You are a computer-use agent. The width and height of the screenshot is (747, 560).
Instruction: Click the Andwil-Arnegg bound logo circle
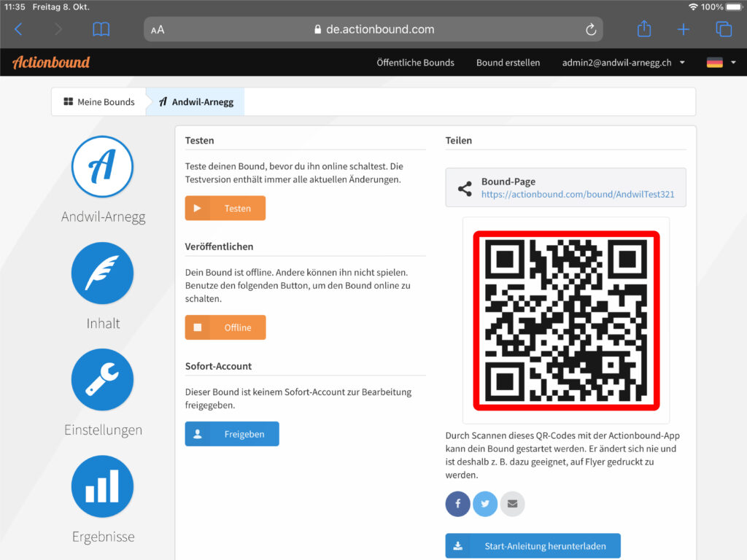102,167
